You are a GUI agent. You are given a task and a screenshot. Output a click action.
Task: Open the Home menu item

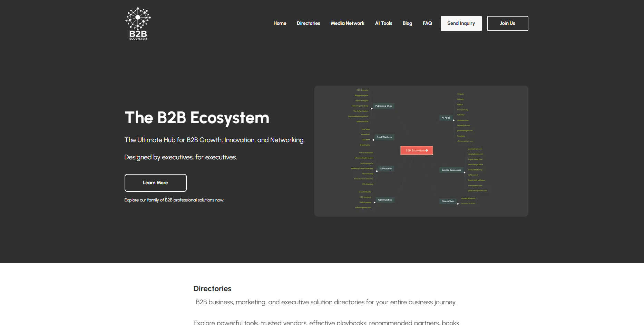click(280, 23)
